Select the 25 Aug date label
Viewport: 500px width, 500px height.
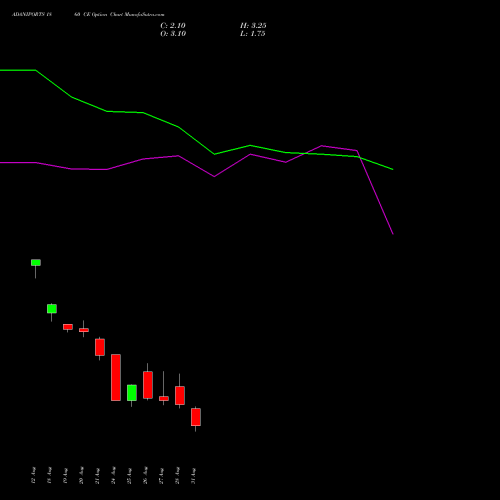tap(129, 476)
